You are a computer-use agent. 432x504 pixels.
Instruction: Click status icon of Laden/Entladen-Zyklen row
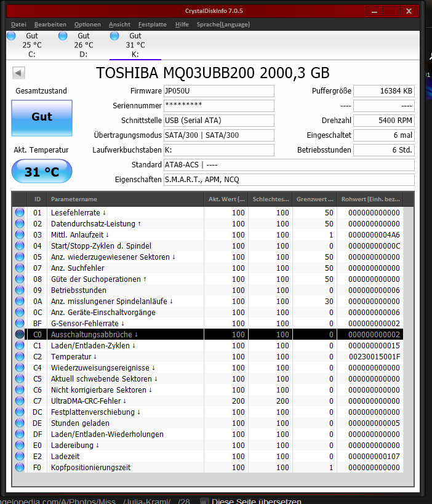tap(20, 345)
